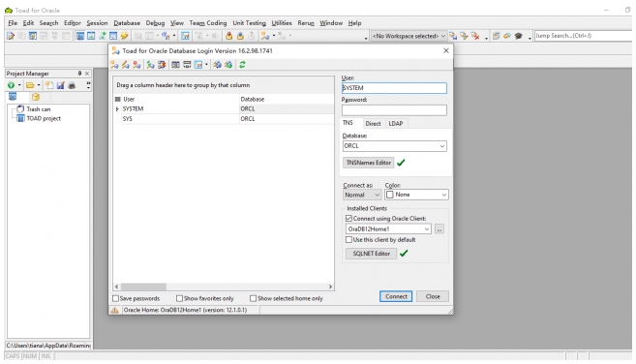Tick Show favorites only

tap(179, 298)
